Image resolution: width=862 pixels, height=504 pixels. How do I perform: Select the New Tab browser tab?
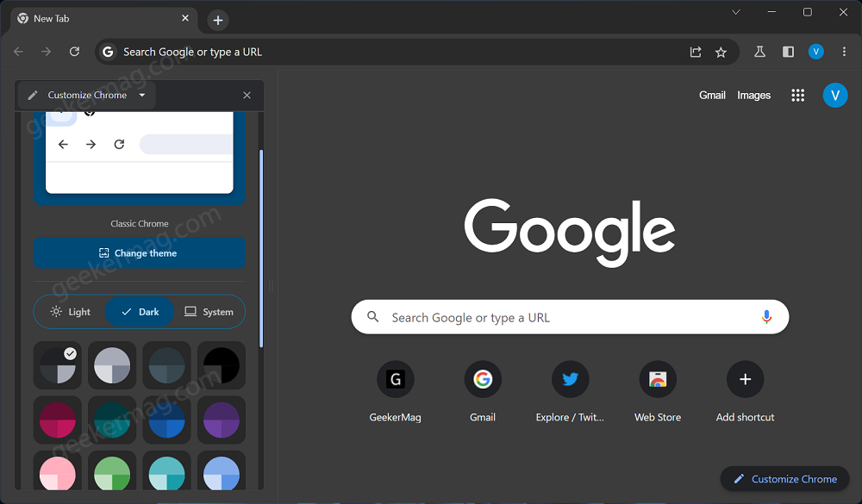[104, 19]
